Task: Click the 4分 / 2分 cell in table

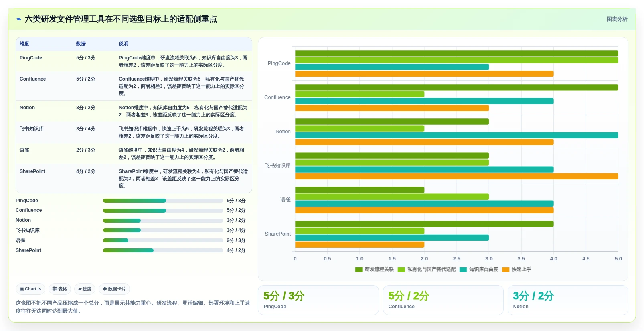Action: (86, 171)
